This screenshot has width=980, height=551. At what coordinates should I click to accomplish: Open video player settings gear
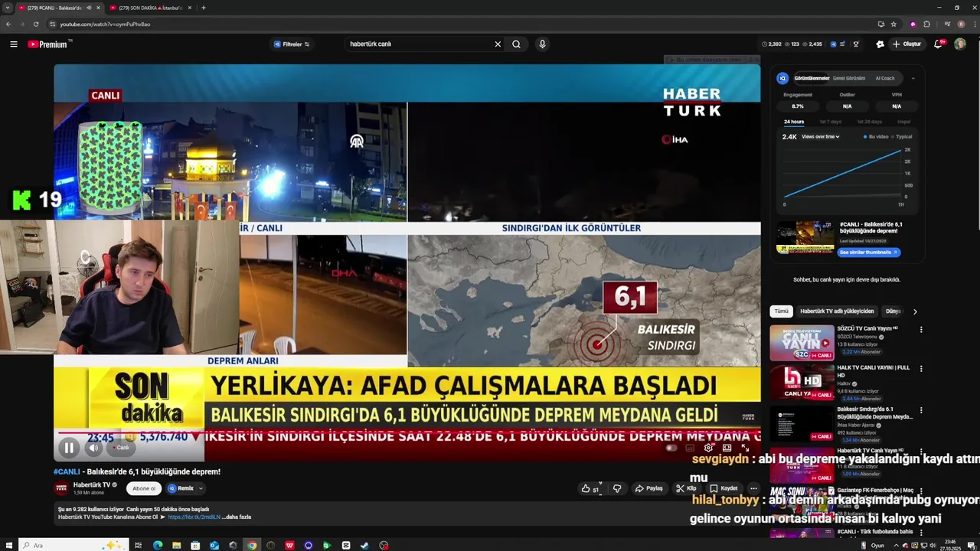click(x=709, y=448)
